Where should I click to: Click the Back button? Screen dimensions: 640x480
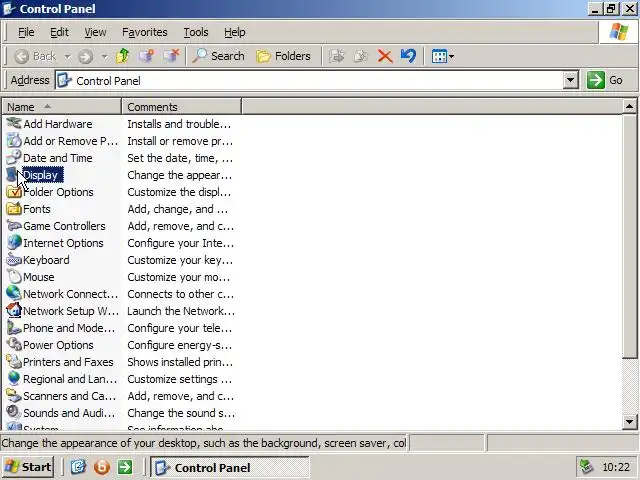coord(35,56)
